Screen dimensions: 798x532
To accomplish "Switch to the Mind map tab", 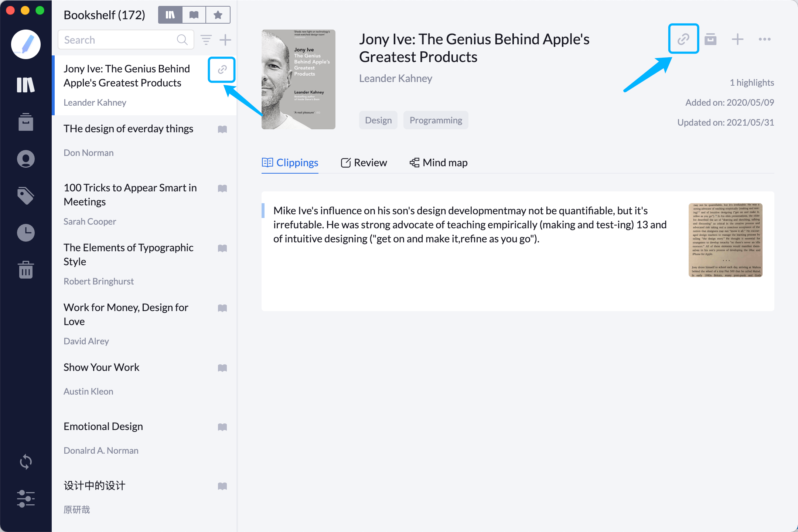I will [x=439, y=163].
